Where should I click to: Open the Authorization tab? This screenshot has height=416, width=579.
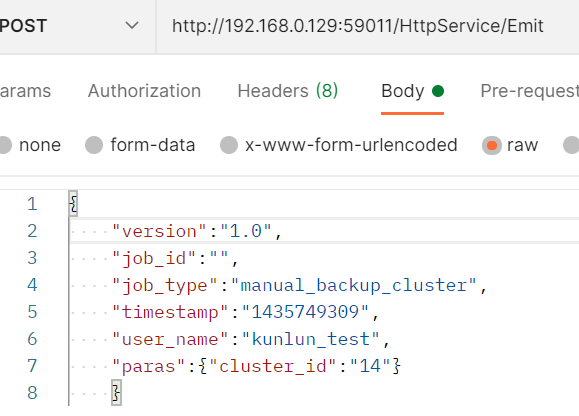tap(144, 91)
